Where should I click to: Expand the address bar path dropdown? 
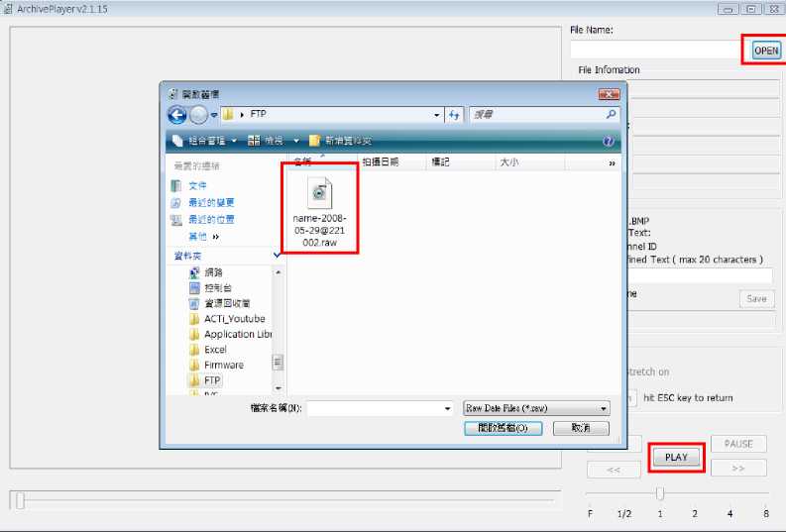(437, 115)
